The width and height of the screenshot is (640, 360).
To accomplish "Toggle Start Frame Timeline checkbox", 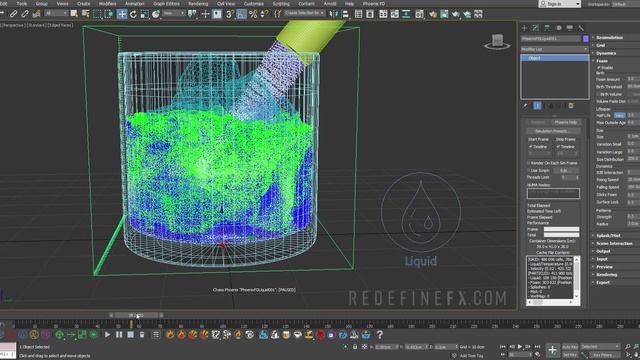I will [531, 146].
